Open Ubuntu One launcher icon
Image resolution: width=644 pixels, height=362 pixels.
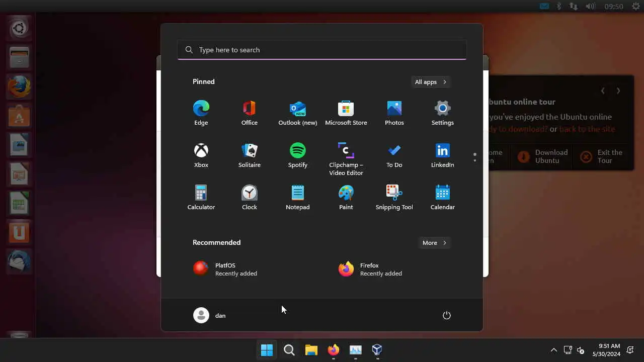tap(19, 233)
